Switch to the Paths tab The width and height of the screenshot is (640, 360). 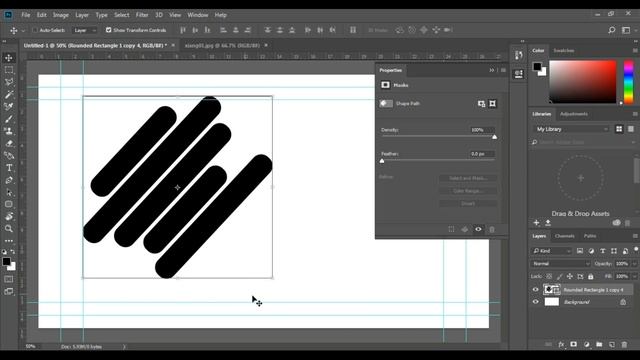click(589, 236)
